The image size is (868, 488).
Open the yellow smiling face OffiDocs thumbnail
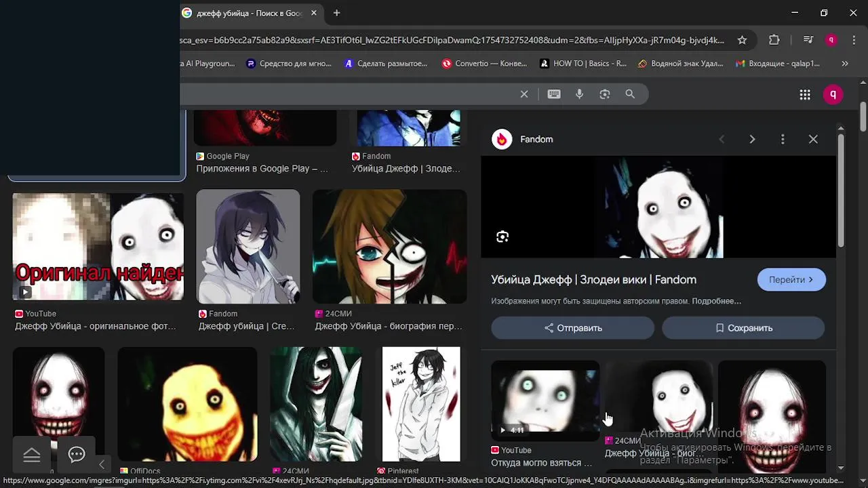[188, 404]
